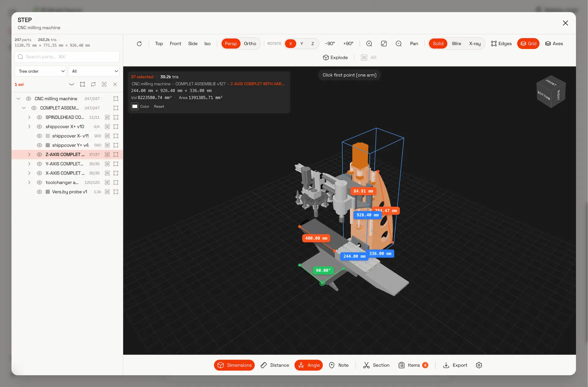Screen dimensions: 588x387
Task: Rotate model by -90°
Action: click(330, 43)
